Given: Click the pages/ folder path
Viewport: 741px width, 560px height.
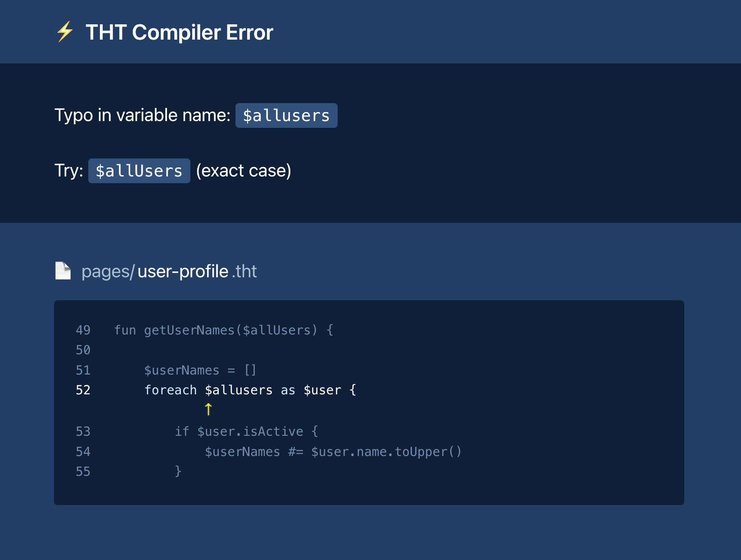Looking at the screenshot, I should pos(108,271).
